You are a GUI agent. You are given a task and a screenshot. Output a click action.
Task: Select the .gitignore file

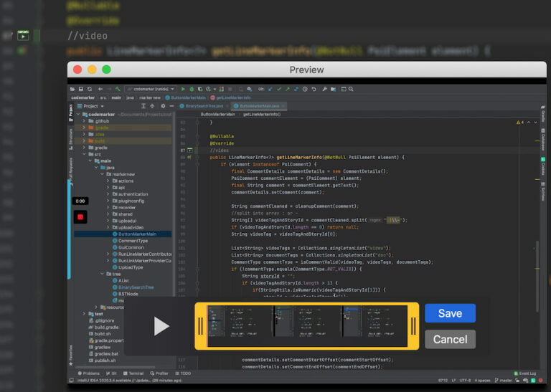[x=102, y=320]
